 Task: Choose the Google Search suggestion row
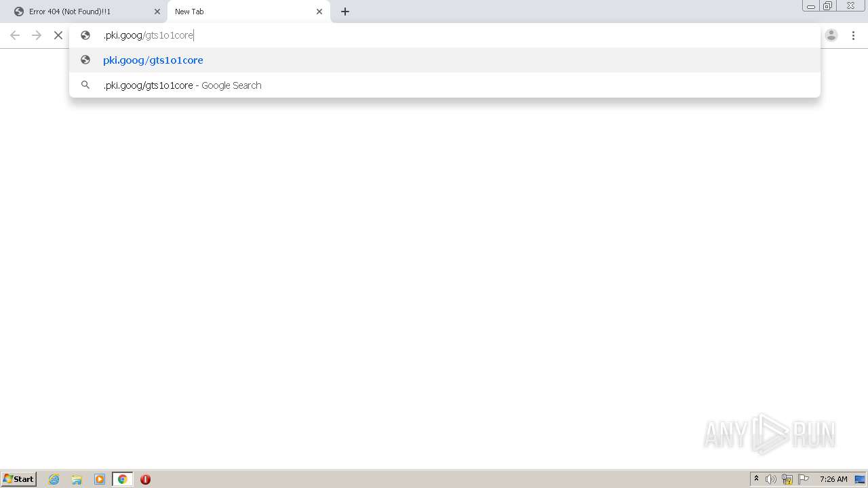pos(445,85)
